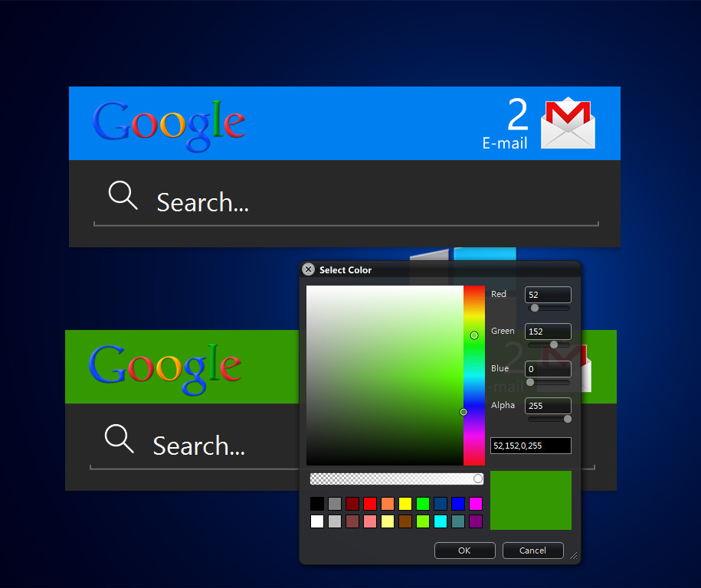This screenshot has width=701, height=588.
Task: Click the Alpha value field showing 255
Action: pyautogui.click(x=548, y=406)
